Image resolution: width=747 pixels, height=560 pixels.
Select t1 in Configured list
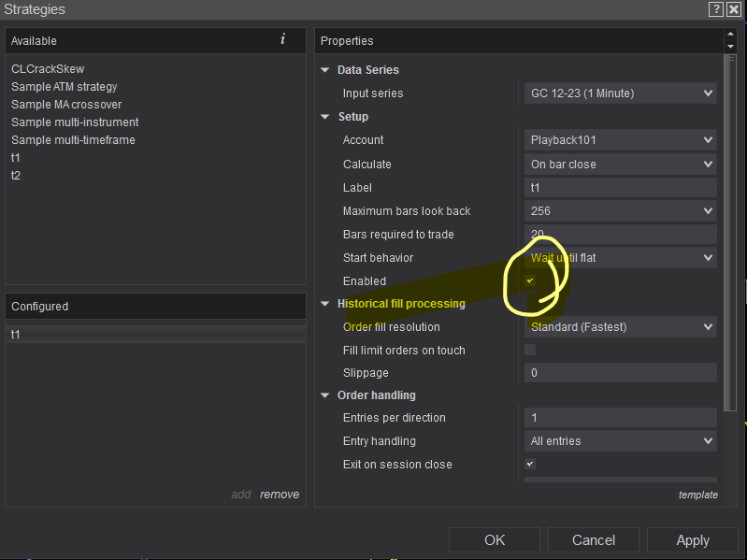[x=155, y=335]
